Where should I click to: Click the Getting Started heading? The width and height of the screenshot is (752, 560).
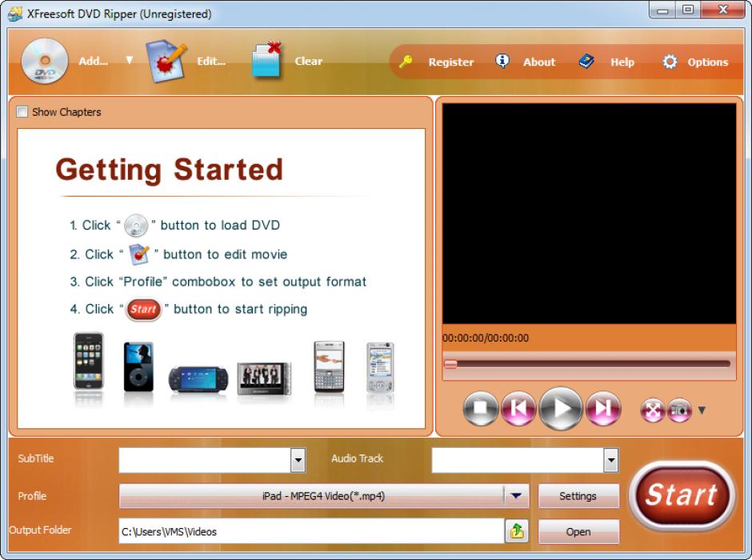coord(170,170)
